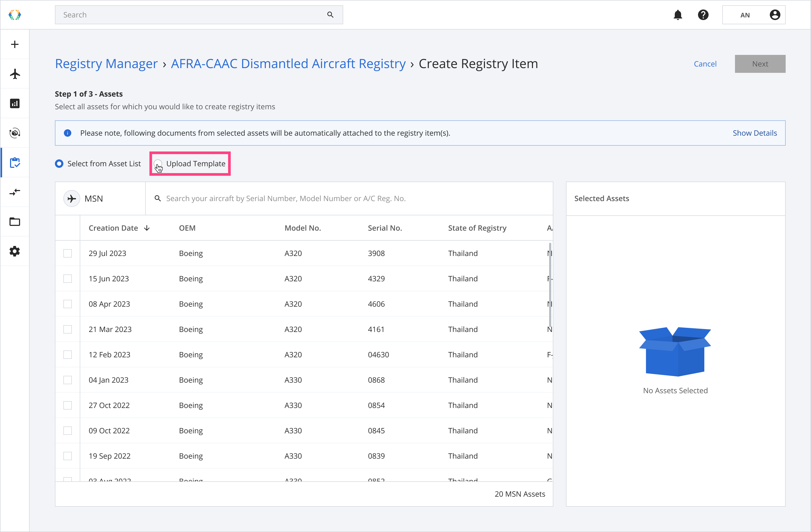Click the Show Details link
Image resolution: width=811 pixels, height=532 pixels.
(755, 133)
